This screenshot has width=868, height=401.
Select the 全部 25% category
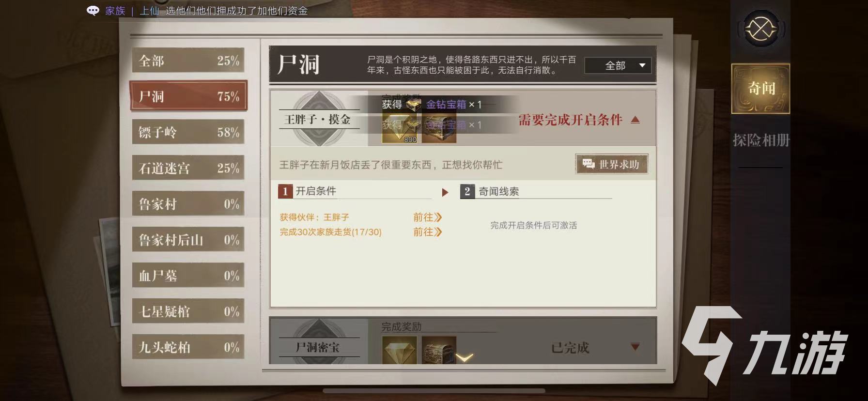pyautogui.click(x=188, y=61)
